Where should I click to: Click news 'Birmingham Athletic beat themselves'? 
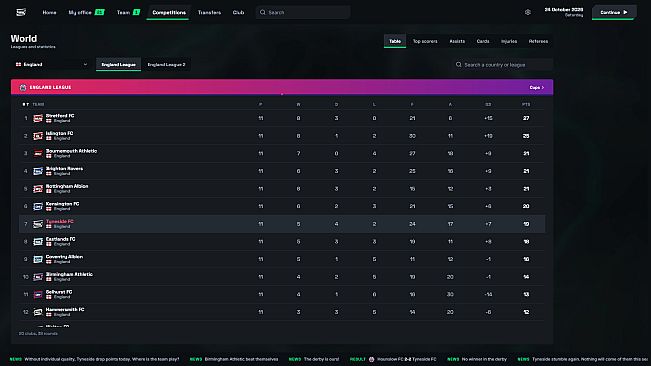[241, 359]
